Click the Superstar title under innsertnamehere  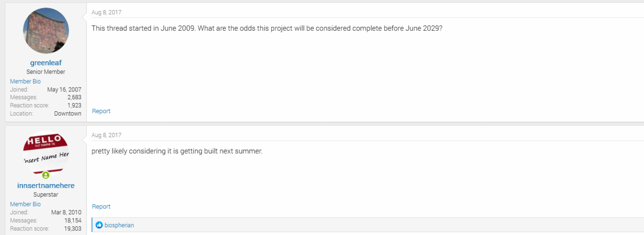[x=46, y=195]
